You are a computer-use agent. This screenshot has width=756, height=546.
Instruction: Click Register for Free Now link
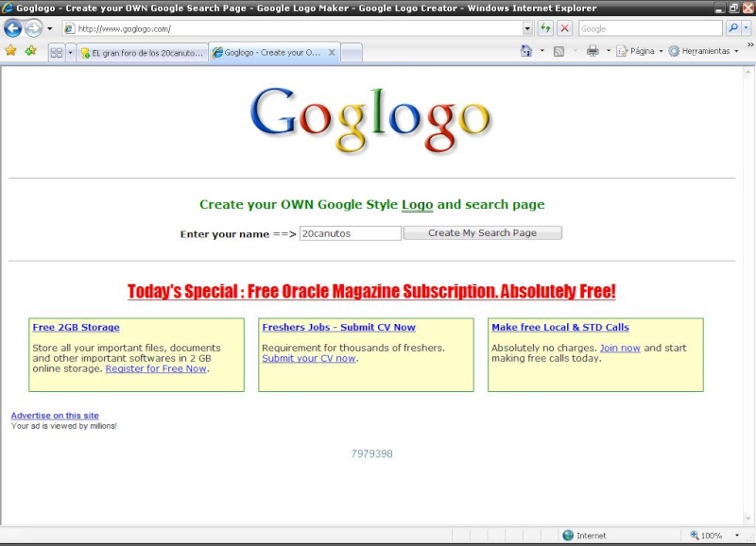156,368
